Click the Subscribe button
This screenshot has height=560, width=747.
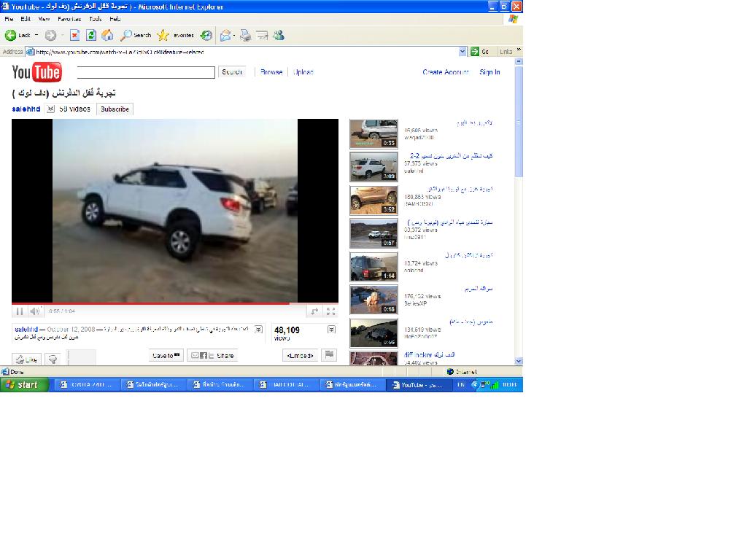coord(115,109)
